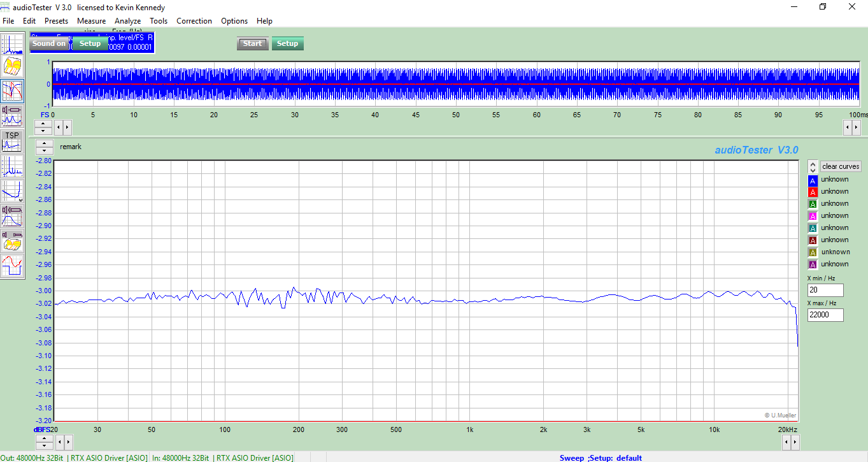The image size is (868, 462).
Task: Select the frequency response sweep icon
Action: tap(13, 91)
